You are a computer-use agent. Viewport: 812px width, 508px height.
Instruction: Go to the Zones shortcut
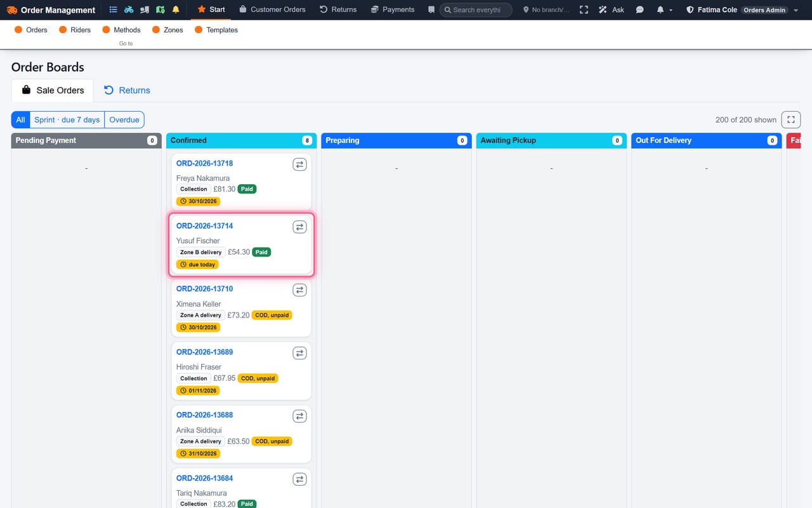pyautogui.click(x=168, y=30)
